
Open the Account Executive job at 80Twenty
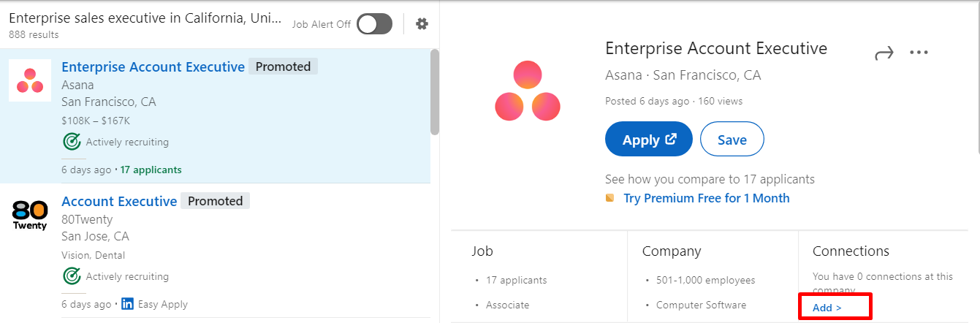point(119,201)
